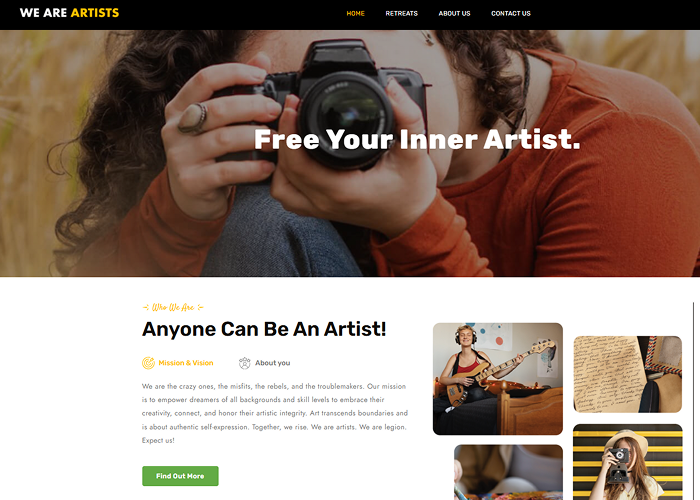Open the partially visible painting photo

pos(508,472)
